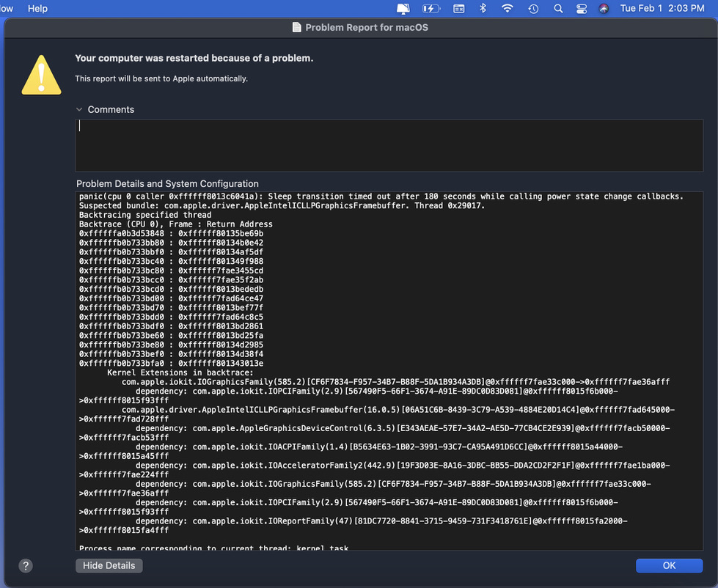
Task: Confirm the report with OK
Action: click(669, 565)
